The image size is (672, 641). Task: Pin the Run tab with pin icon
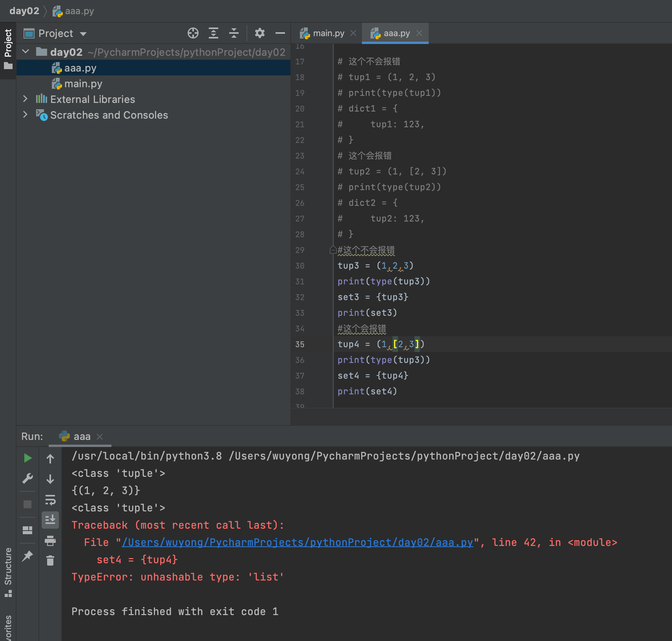(27, 556)
